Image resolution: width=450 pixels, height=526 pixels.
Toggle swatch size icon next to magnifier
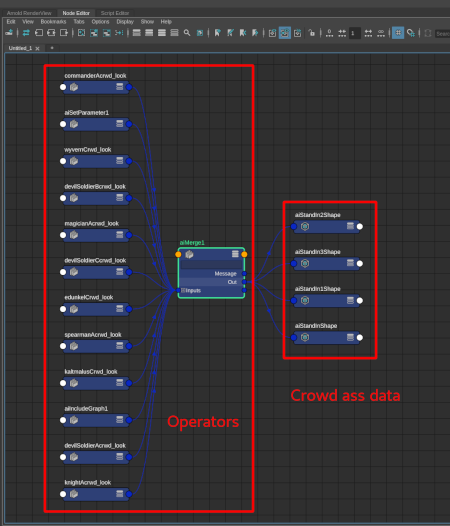click(x=200, y=33)
